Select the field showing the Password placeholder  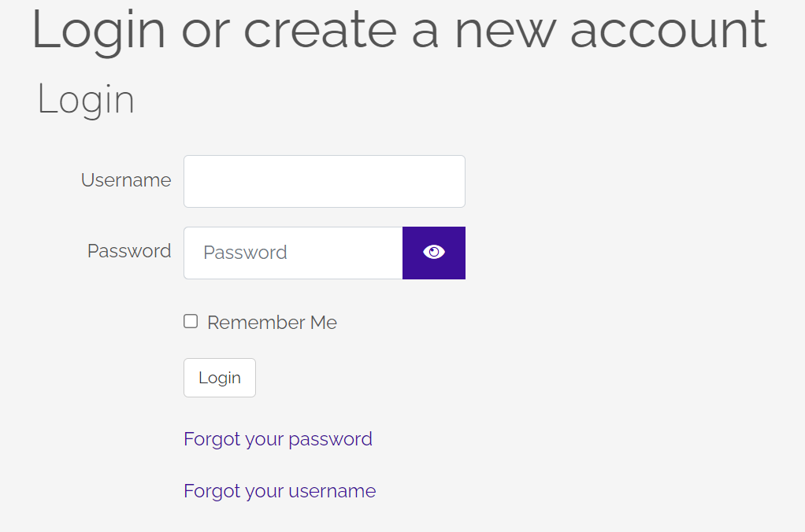pyautogui.click(x=293, y=253)
